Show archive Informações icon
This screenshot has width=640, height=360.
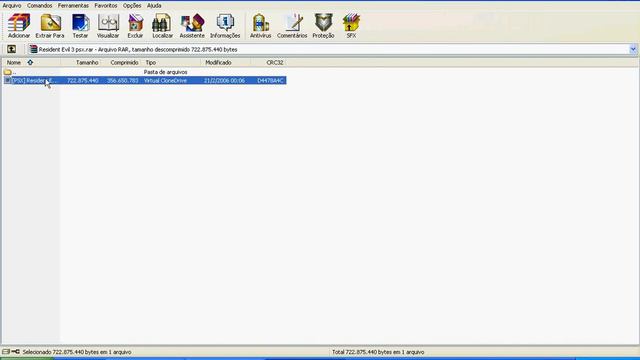pyautogui.click(x=225, y=26)
